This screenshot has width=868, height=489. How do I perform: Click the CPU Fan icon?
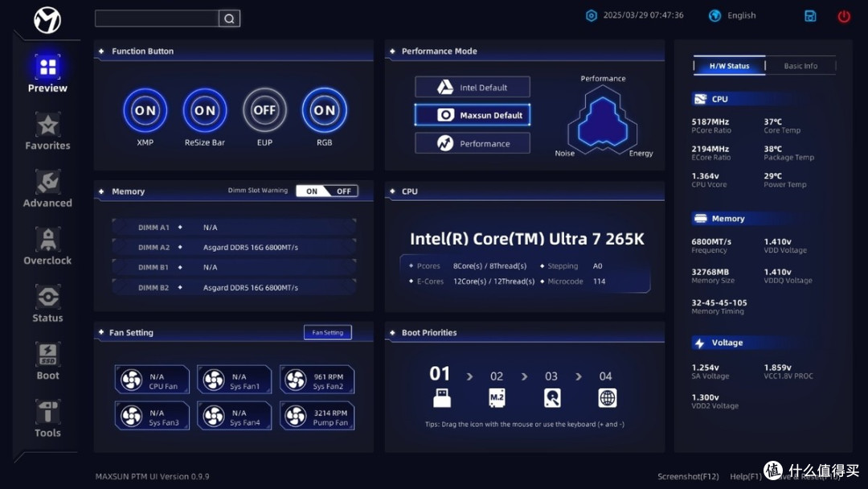pyautogui.click(x=132, y=380)
